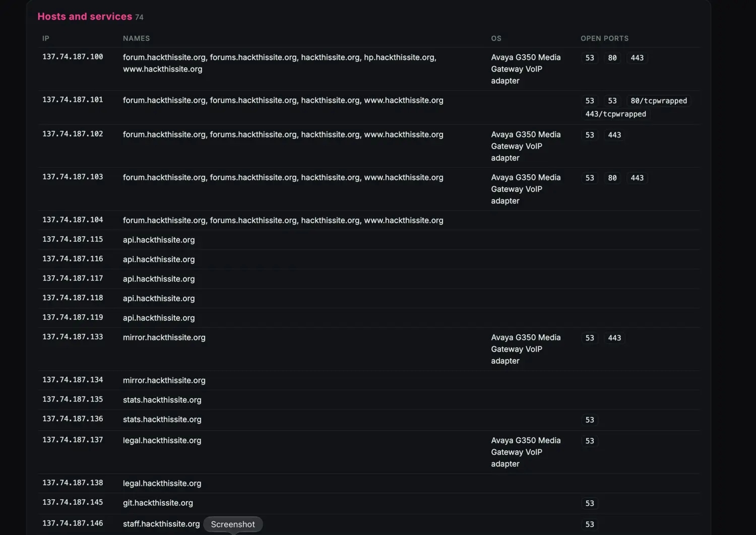Viewport: 756px width, 535px height.
Task: Click port 53 badge in git.hackthissite.org row
Action: (x=590, y=504)
